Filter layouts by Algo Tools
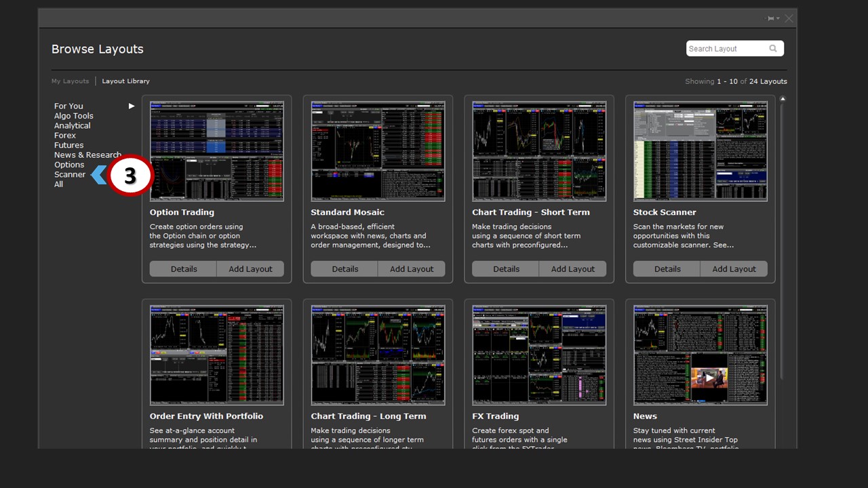868x488 pixels. (74, 116)
